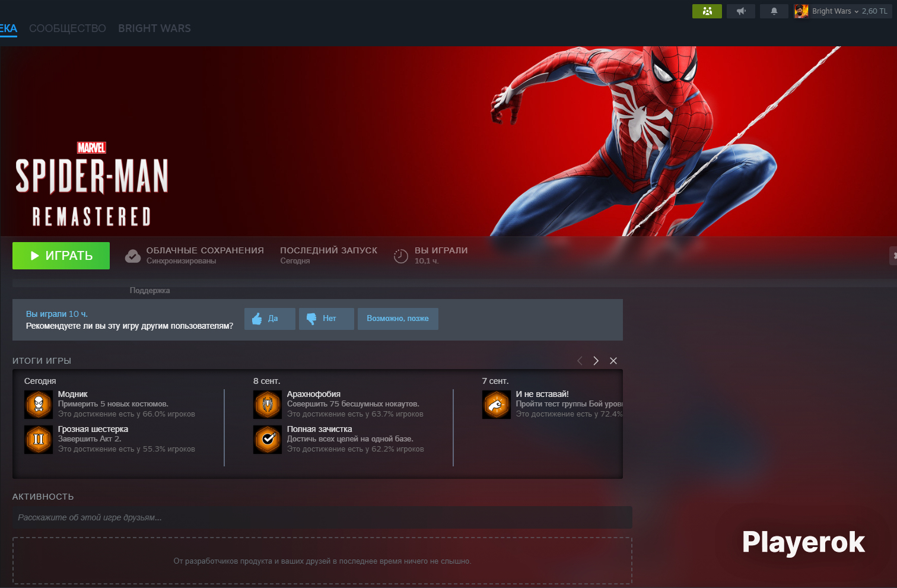The height and width of the screenshot is (588, 897).
Task: Open the announcements megaphone icon
Action: (x=741, y=11)
